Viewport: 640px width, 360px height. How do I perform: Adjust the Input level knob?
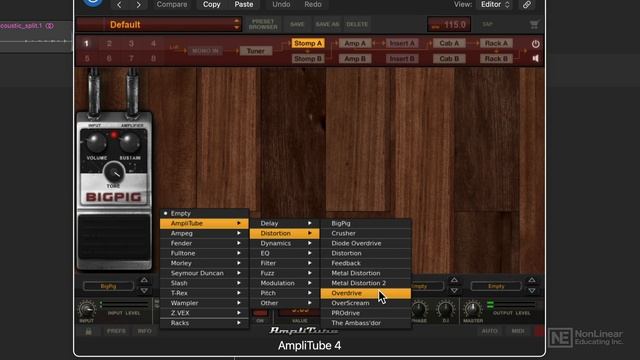coord(87,309)
